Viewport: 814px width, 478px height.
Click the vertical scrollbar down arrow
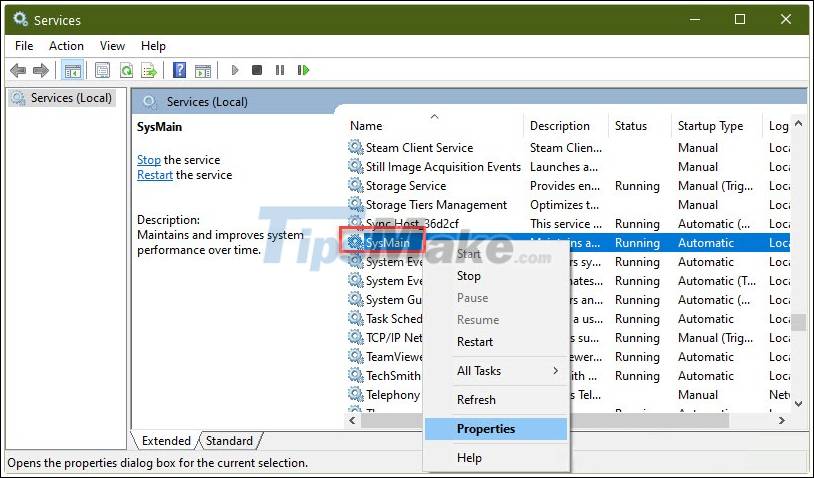coord(799,403)
